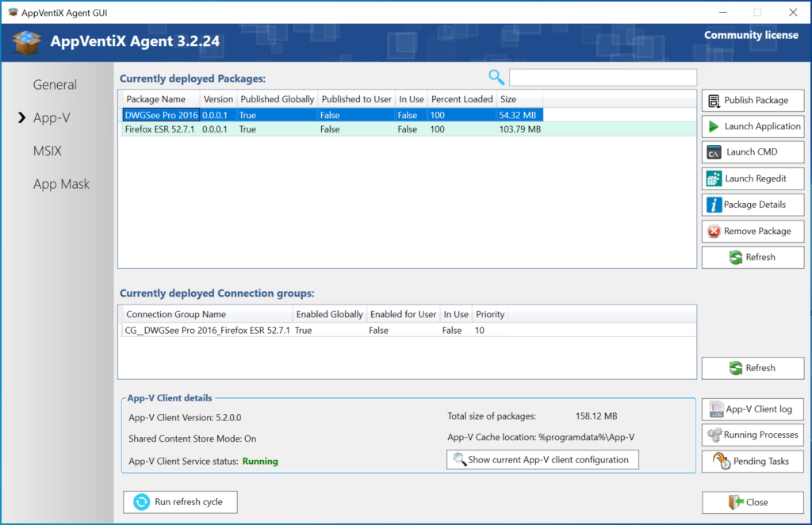The width and height of the screenshot is (812, 525).
Task: Launch the selected application
Action: click(x=752, y=125)
